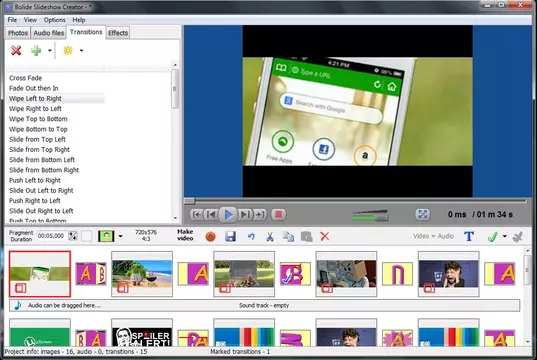Image resolution: width=537 pixels, height=360 pixels.
Task: Select Push Right to Left transition
Action: click(35, 201)
